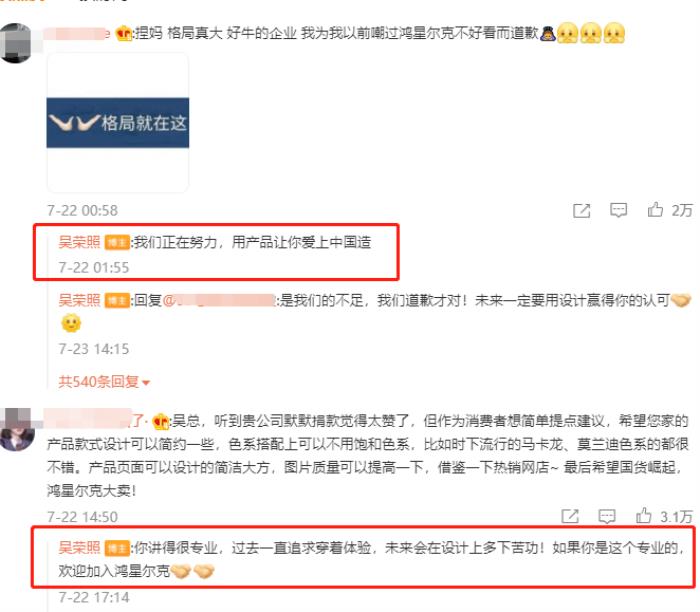700x612 pixels.
Task: Expand the 共540条回复 replies list
Action: click(x=104, y=382)
